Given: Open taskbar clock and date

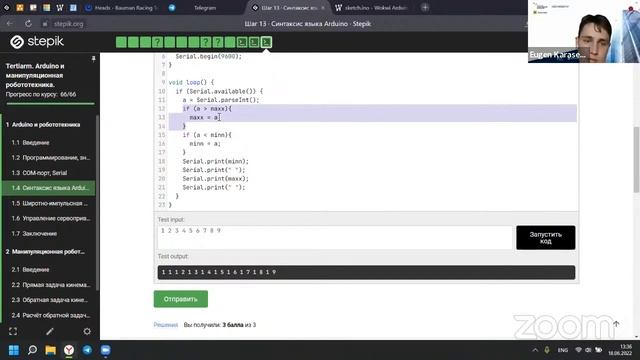Looking at the screenshot, I should pos(620,350).
